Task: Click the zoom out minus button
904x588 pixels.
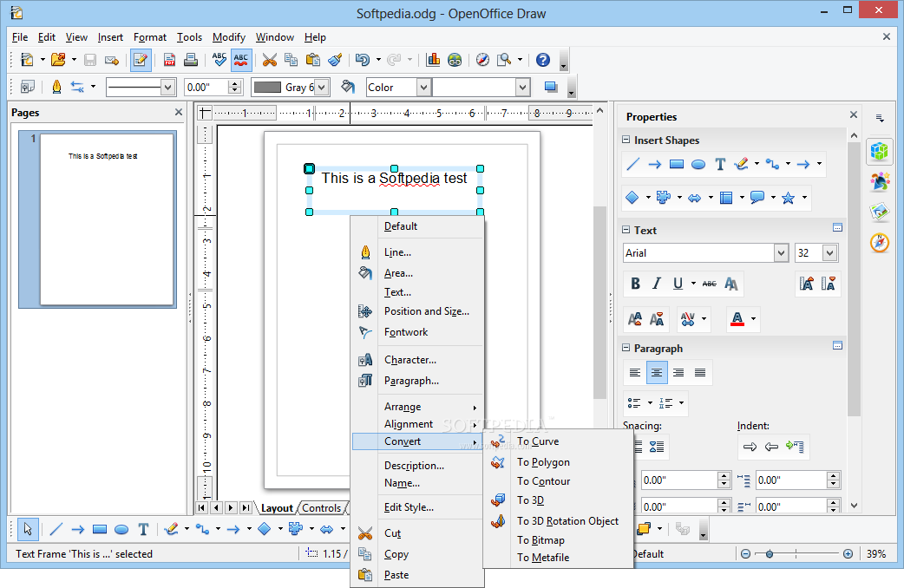Action: [745, 554]
